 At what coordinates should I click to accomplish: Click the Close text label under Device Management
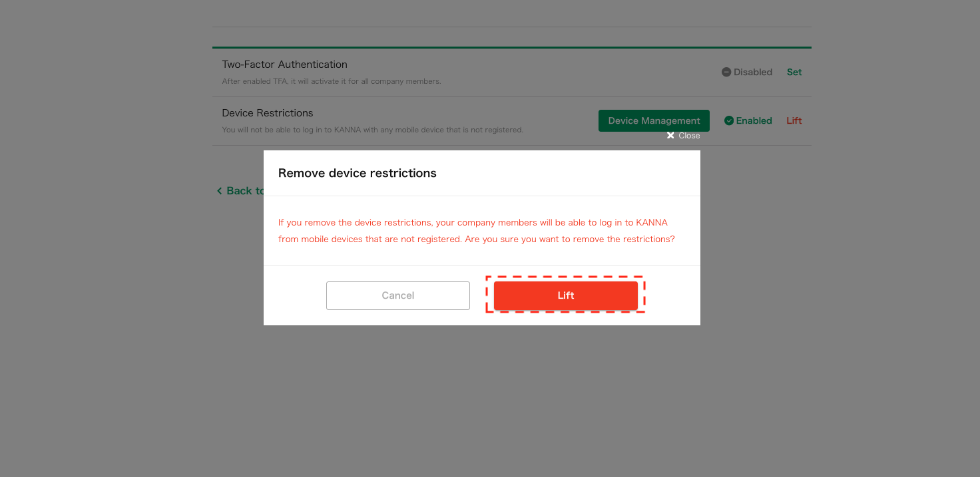[x=689, y=135]
